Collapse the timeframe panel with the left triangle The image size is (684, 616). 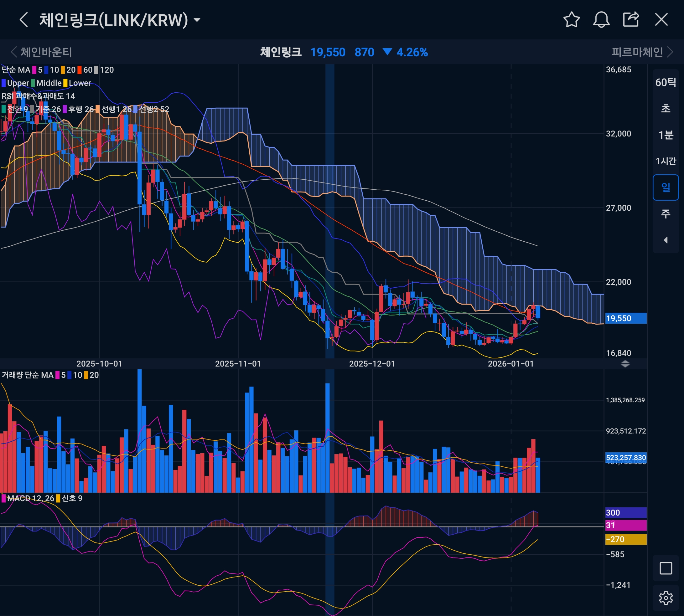click(x=666, y=240)
